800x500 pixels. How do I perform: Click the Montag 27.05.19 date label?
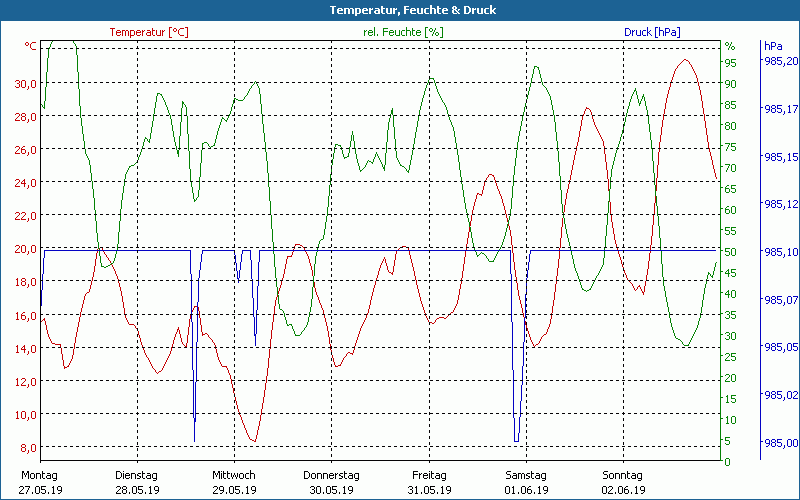pos(40,482)
